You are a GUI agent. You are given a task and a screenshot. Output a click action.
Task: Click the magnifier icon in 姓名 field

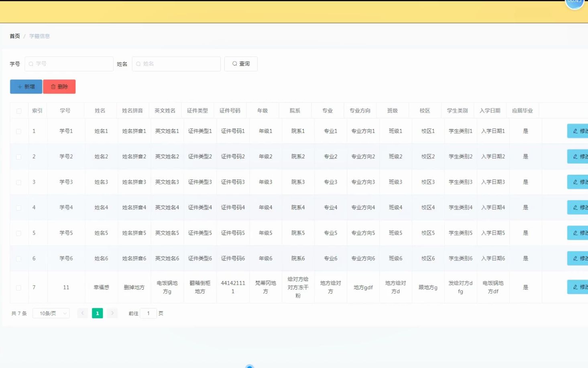click(138, 64)
